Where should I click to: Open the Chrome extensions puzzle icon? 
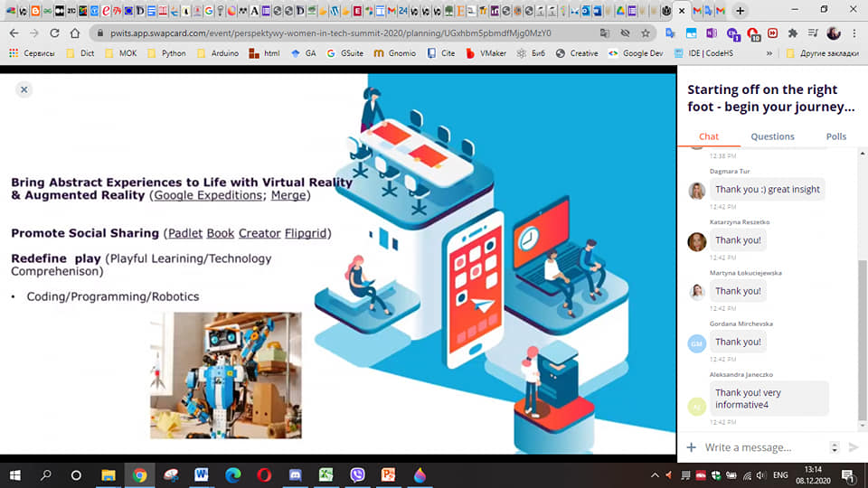click(x=792, y=33)
